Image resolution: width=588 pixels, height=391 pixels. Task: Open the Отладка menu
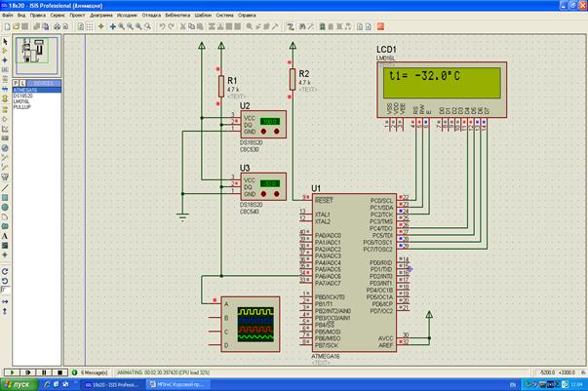[x=152, y=16]
